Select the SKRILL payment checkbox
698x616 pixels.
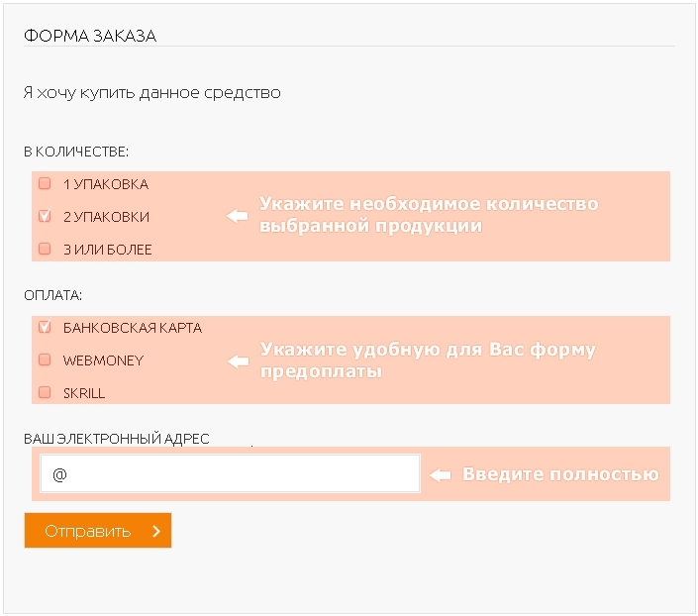tap(45, 392)
